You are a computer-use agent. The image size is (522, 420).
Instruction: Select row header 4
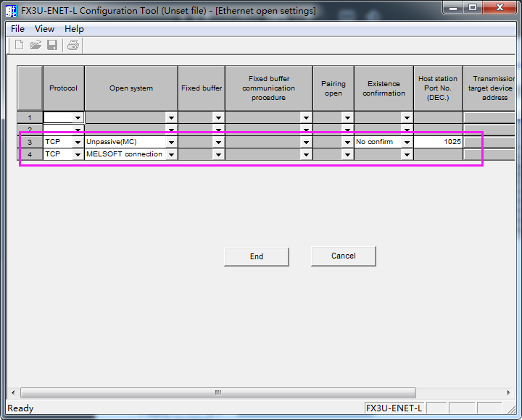coord(30,154)
